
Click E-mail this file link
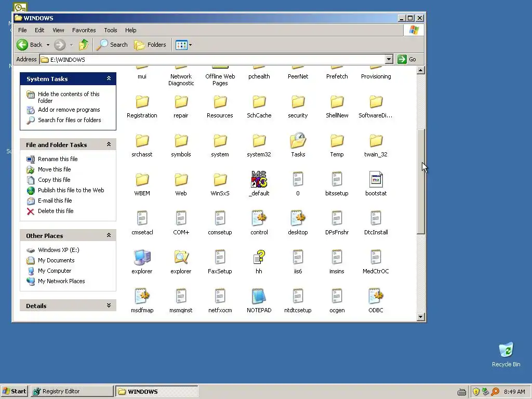[55, 201]
